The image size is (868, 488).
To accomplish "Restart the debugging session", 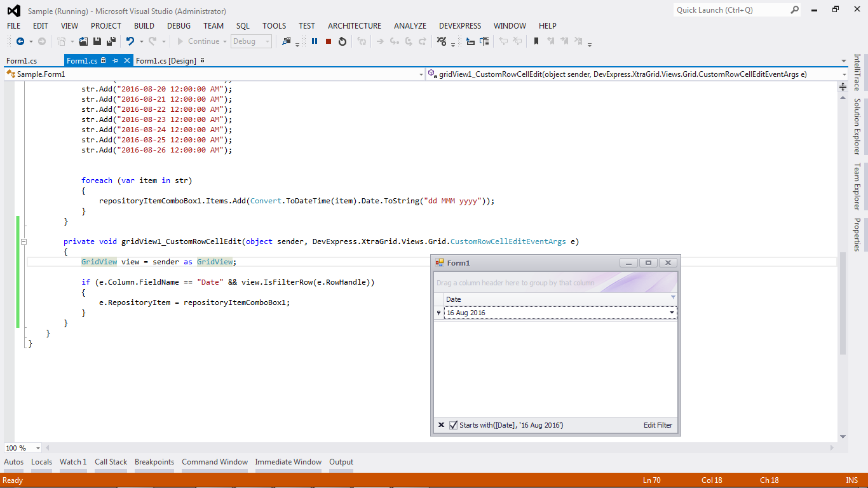I will pos(342,41).
